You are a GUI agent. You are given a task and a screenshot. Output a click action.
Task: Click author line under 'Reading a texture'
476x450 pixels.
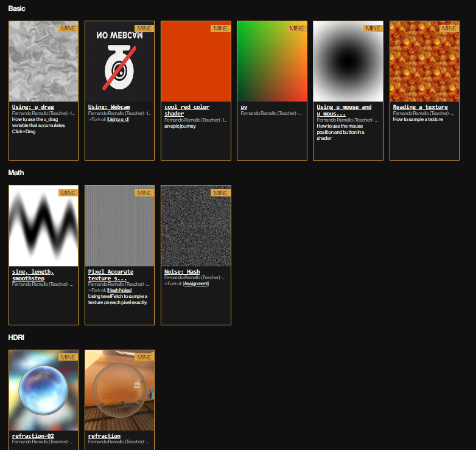[x=424, y=113]
